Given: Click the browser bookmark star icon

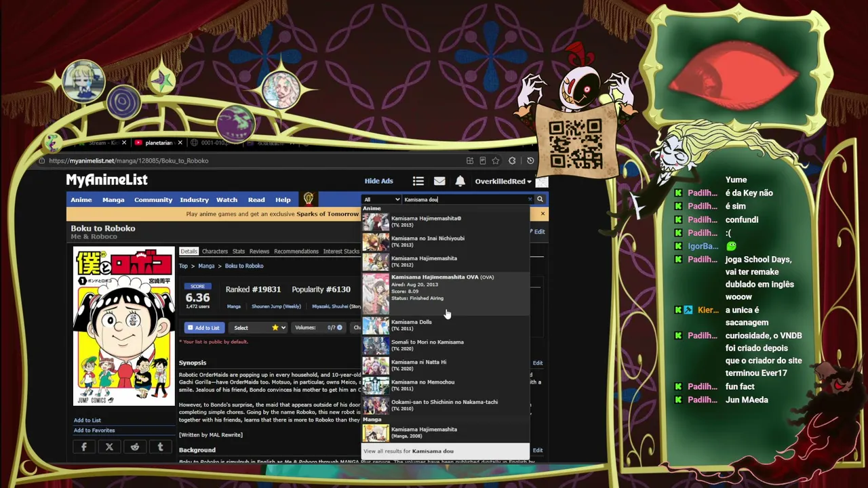Looking at the screenshot, I should tap(496, 161).
